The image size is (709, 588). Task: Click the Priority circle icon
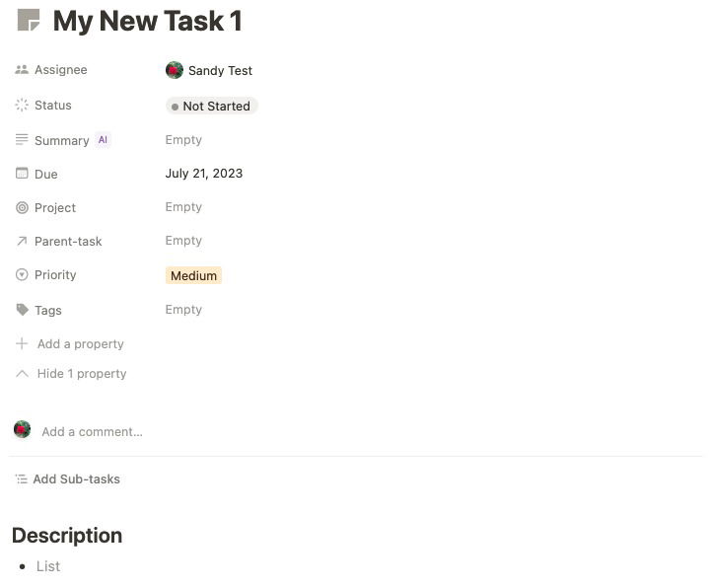tap(22, 275)
